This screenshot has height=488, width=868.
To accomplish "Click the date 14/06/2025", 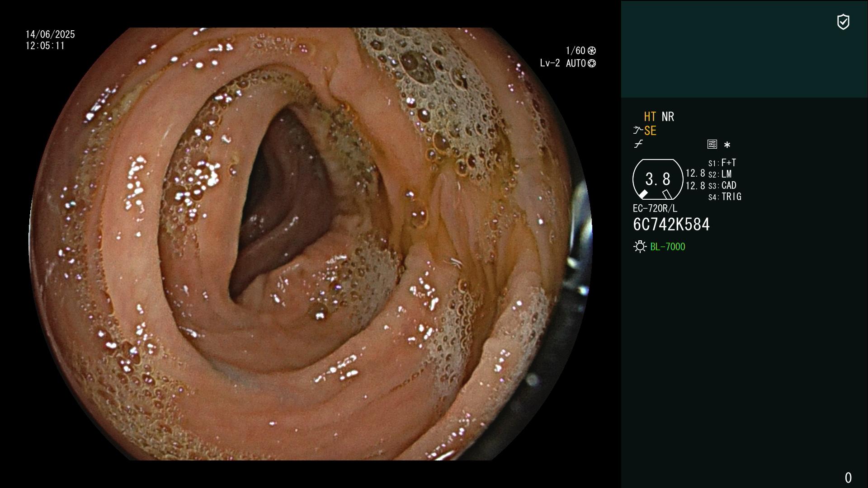I will coord(50,34).
